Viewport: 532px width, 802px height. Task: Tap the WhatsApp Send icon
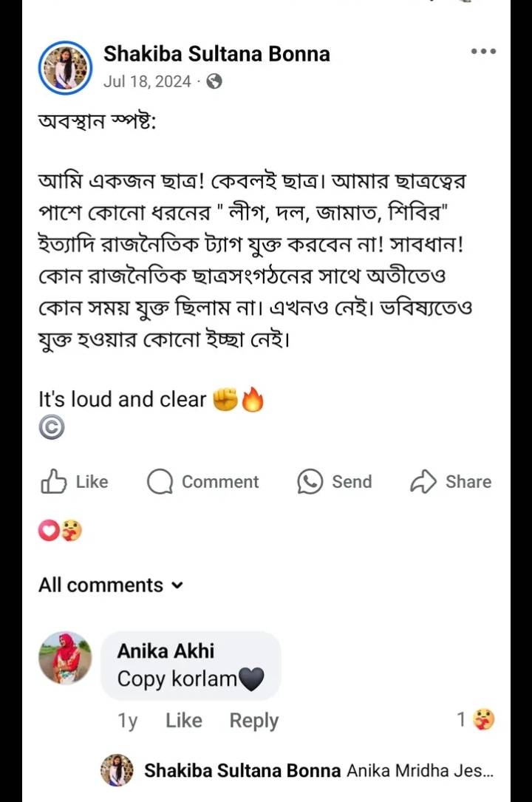click(310, 482)
